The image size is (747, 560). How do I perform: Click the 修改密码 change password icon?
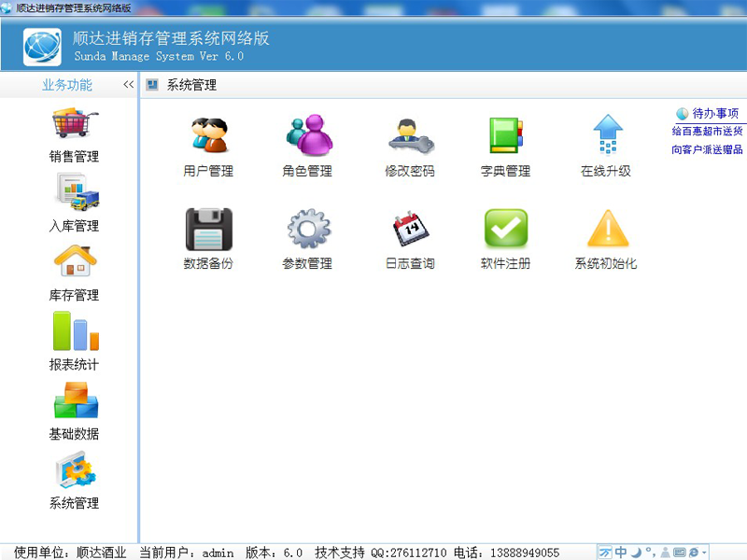[x=410, y=136]
